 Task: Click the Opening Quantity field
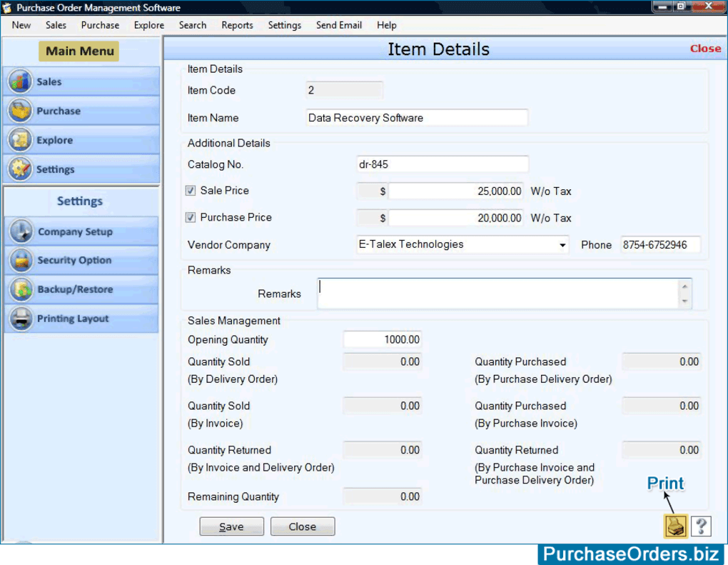(383, 340)
